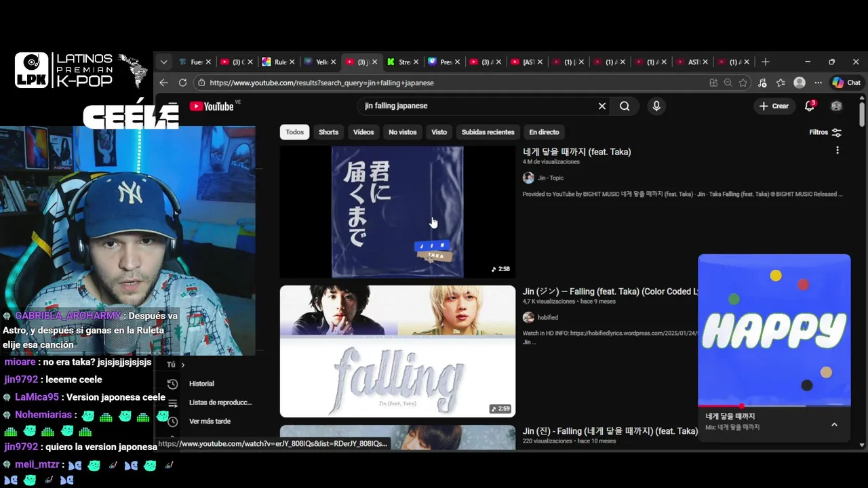Image resolution: width=868 pixels, height=488 pixels.
Task: Open 'Jin (진) - Falling' third result title
Action: (x=610, y=431)
